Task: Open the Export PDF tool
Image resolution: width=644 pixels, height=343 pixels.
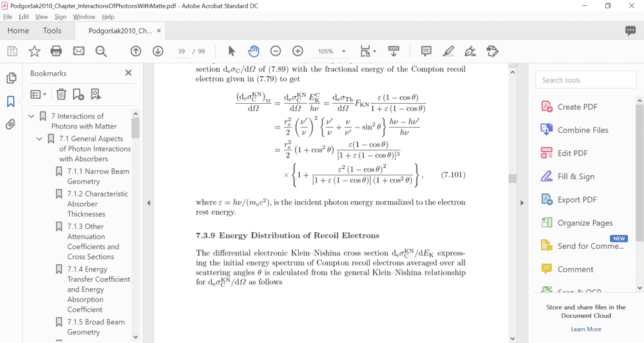Action: pos(576,199)
